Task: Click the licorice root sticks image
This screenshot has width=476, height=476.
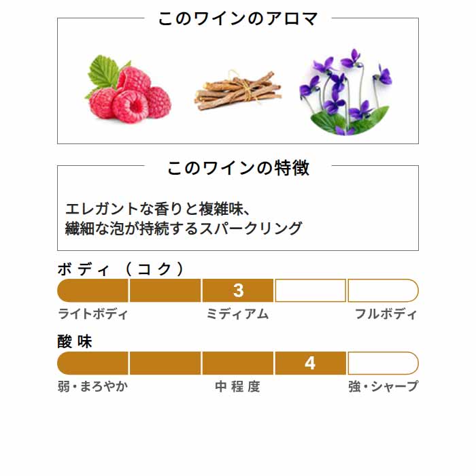Action: pos(238,90)
